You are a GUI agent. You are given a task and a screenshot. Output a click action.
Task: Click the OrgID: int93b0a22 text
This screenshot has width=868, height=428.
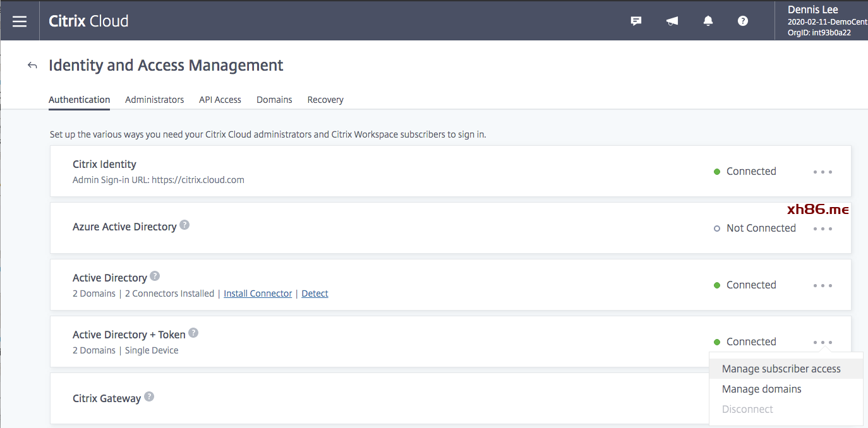819,33
